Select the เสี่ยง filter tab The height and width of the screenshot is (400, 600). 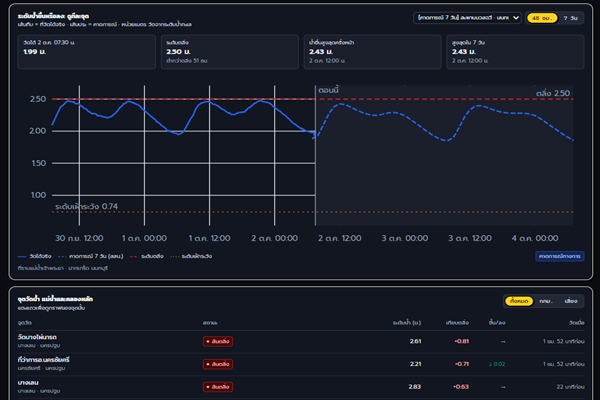[x=571, y=301]
